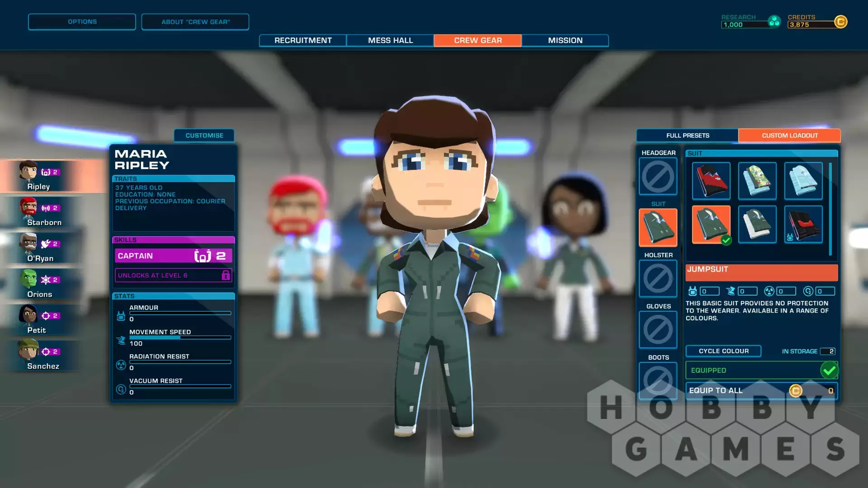This screenshot has height=488, width=868.
Task: Choose the camouflage floral suit item
Action: [x=757, y=181]
